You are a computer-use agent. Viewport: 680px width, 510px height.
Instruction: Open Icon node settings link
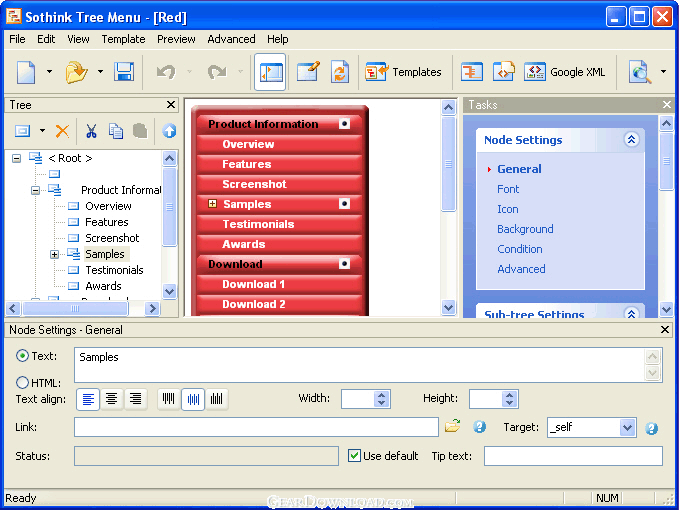[507, 209]
